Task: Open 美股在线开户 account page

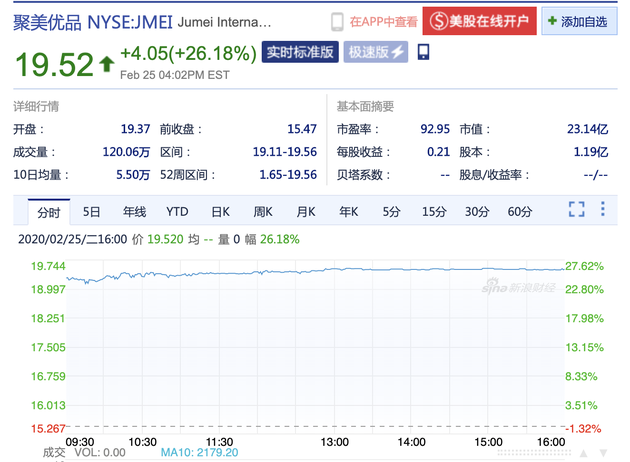Action: click(478, 21)
